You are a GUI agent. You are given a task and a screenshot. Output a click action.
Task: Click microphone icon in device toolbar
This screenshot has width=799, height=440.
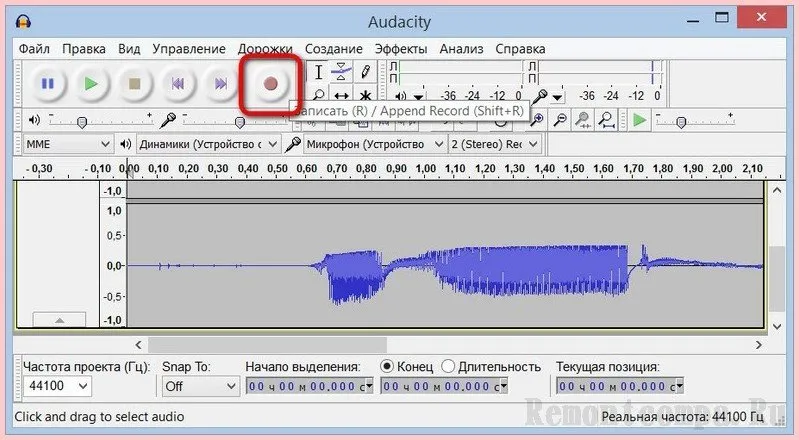(x=292, y=144)
